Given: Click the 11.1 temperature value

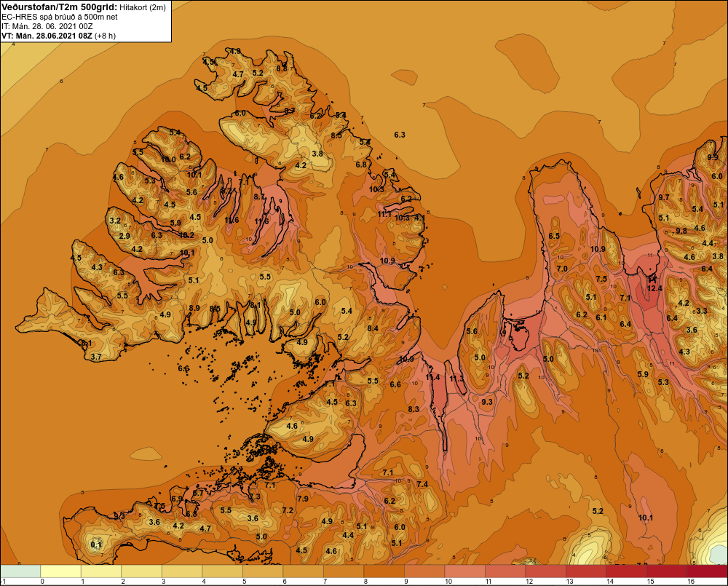Looking at the screenshot, I should (x=384, y=214).
